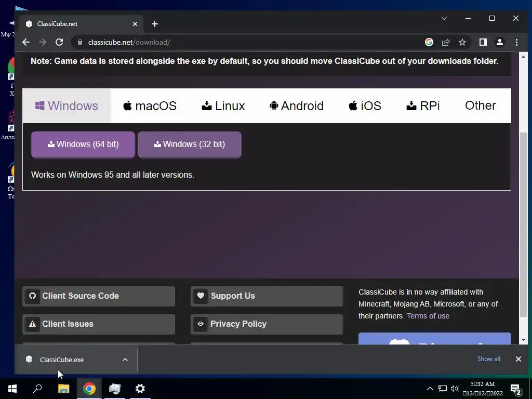This screenshot has height=399, width=532.
Task: Open the volume tray icon
Action: [455, 389]
